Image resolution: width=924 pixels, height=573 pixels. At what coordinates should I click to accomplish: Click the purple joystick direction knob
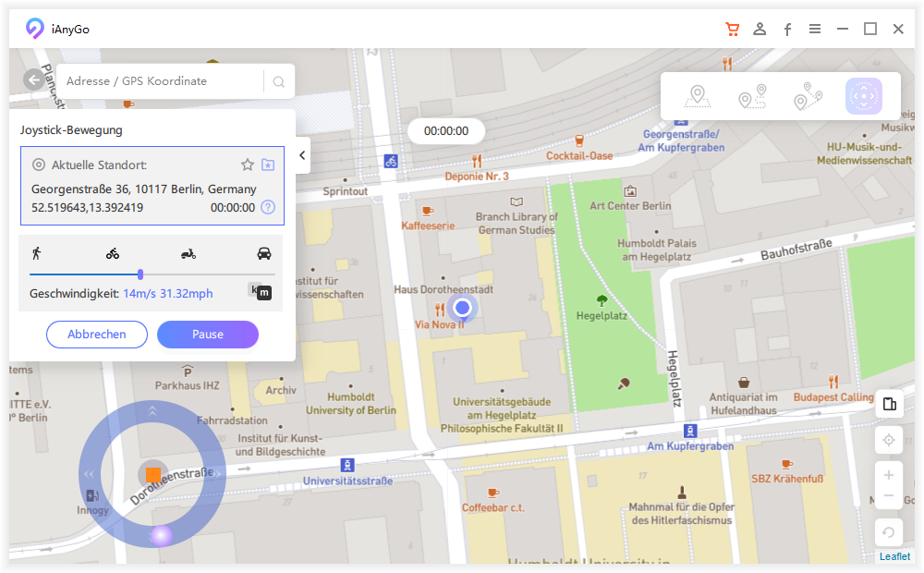[161, 535]
